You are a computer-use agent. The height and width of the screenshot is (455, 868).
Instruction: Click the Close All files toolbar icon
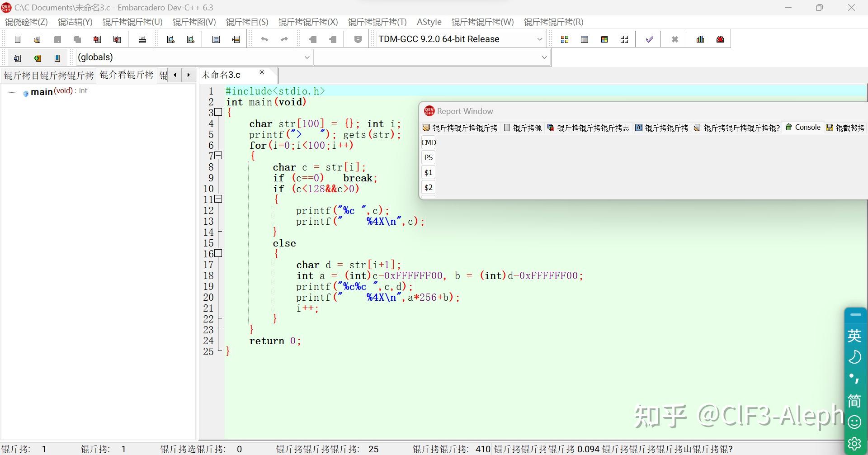click(x=117, y=39)
